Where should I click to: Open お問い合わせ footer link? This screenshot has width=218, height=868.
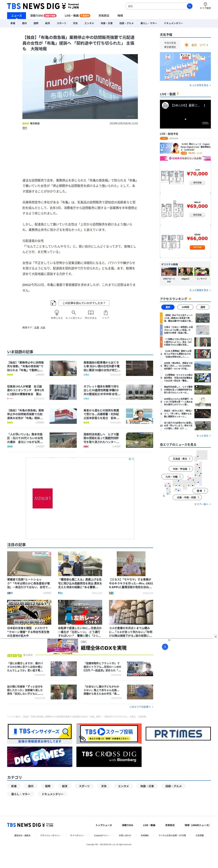125,835
